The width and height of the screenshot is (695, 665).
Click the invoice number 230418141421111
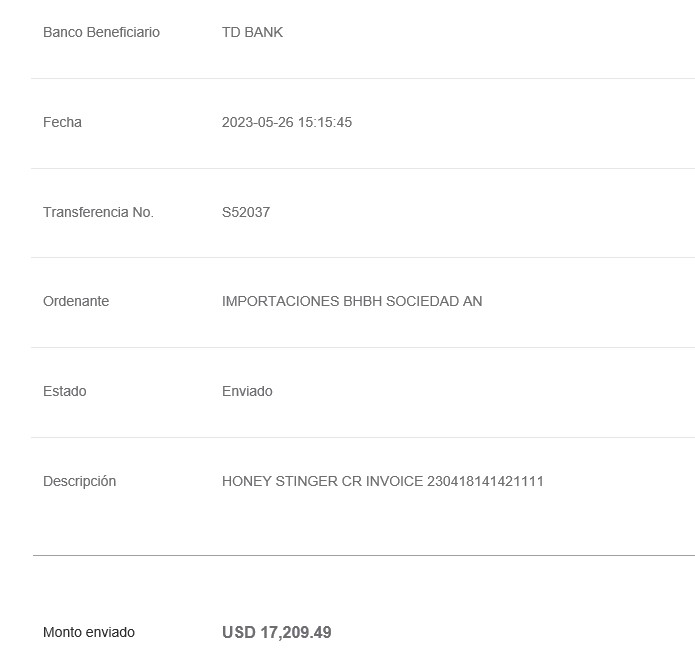485,481
